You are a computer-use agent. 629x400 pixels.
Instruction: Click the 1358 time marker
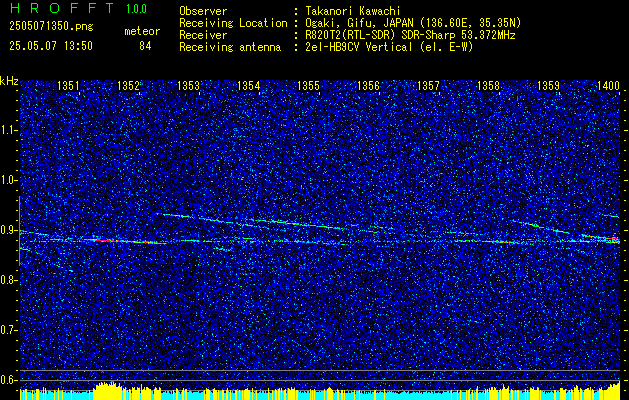click(489, 85)
